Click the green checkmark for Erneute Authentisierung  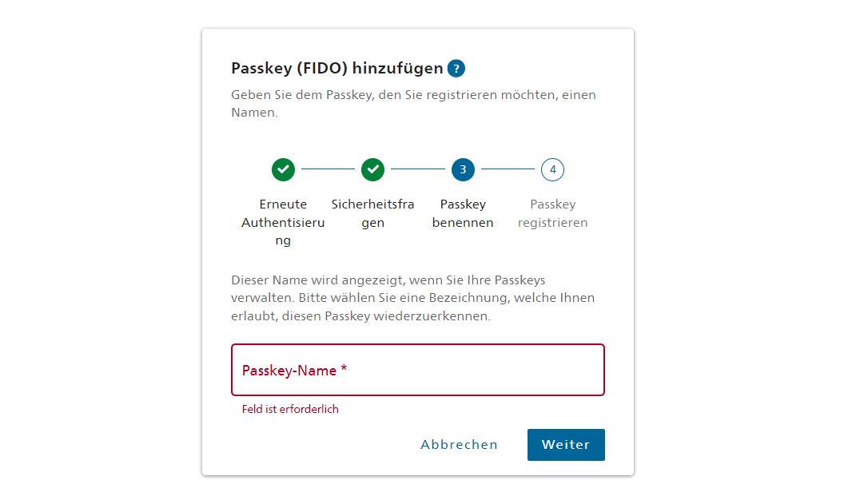tap(283, 169)
